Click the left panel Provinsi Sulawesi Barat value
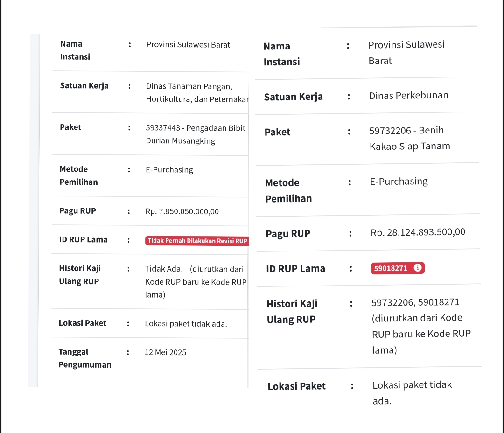 click(188, 45)
